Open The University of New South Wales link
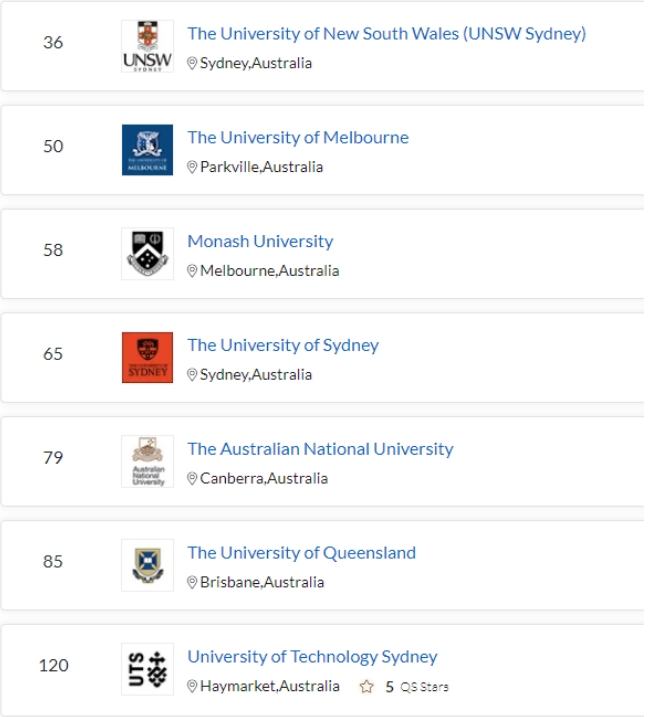 pos(386,34)
